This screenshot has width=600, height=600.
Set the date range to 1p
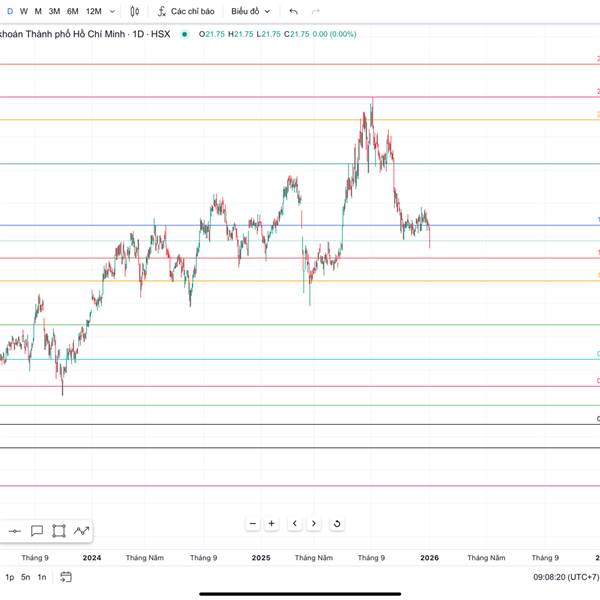9,577
